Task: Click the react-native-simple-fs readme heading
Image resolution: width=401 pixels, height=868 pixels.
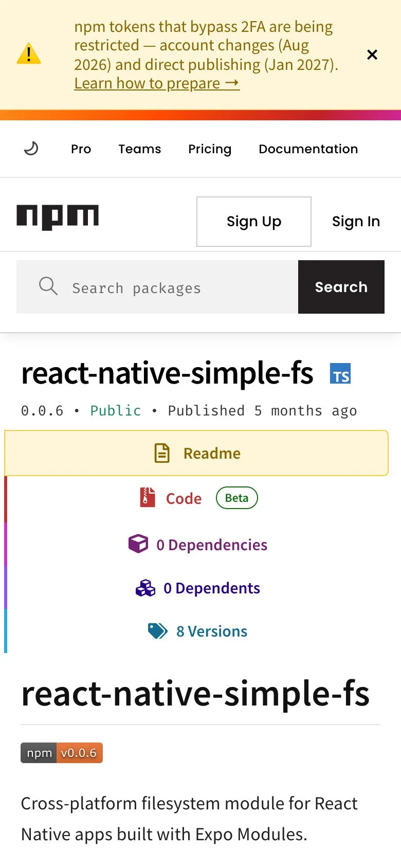Action: point(195,694)
